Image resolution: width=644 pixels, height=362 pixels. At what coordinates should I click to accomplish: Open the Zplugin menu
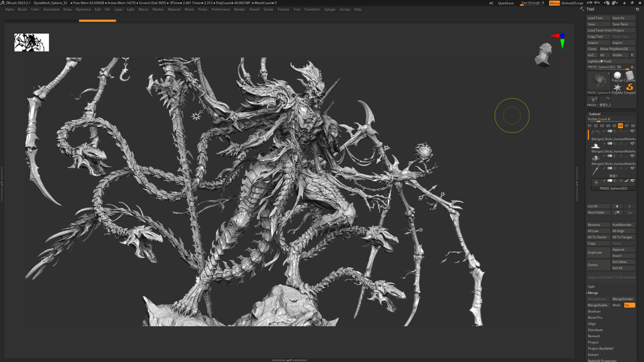(329, 9)
